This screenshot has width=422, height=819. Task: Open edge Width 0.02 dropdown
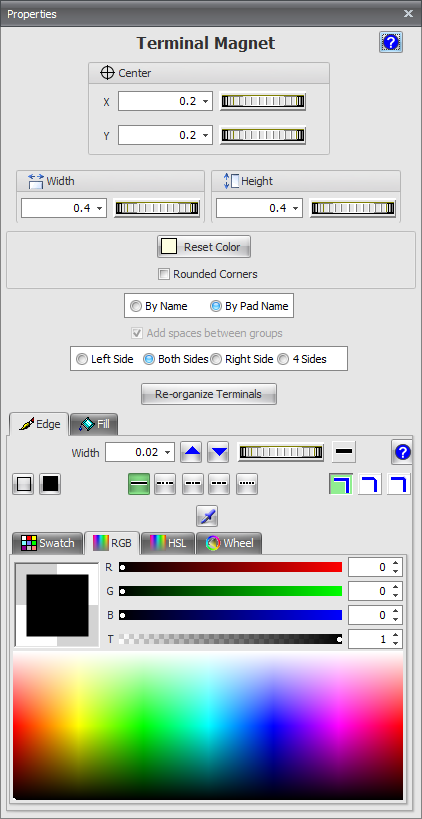(x=168, y=452)
